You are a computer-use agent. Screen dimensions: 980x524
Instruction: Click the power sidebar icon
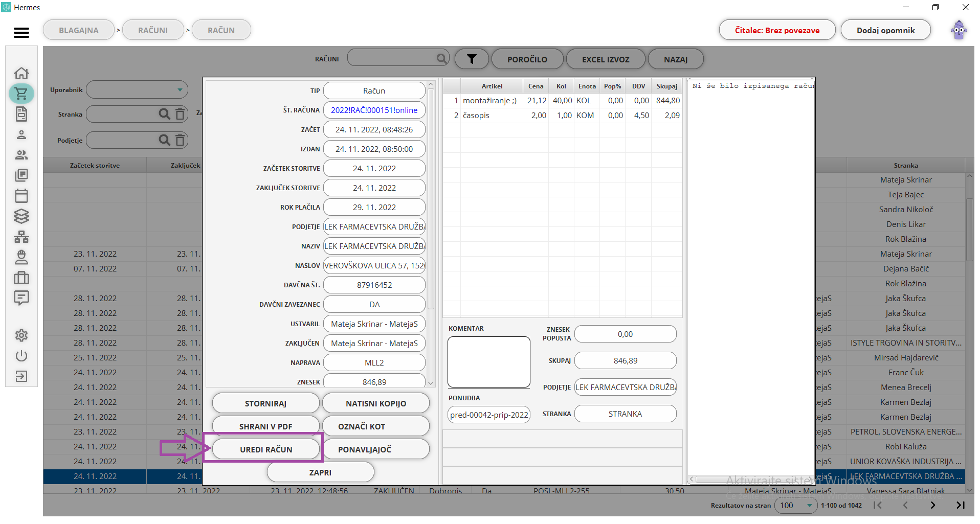tap(21, 356)
